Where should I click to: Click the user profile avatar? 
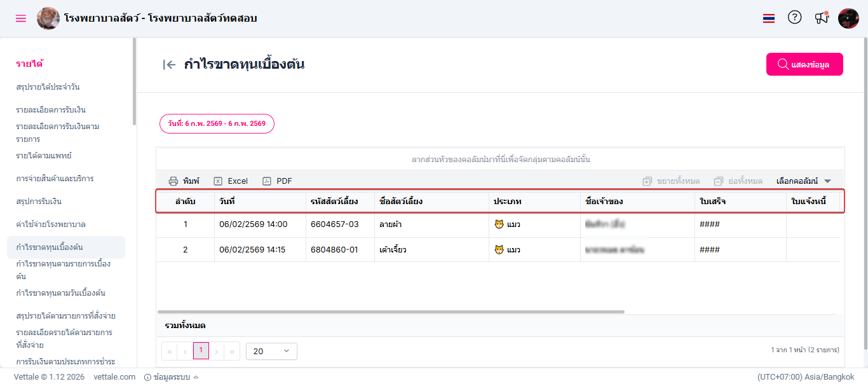tap(848, 18)
